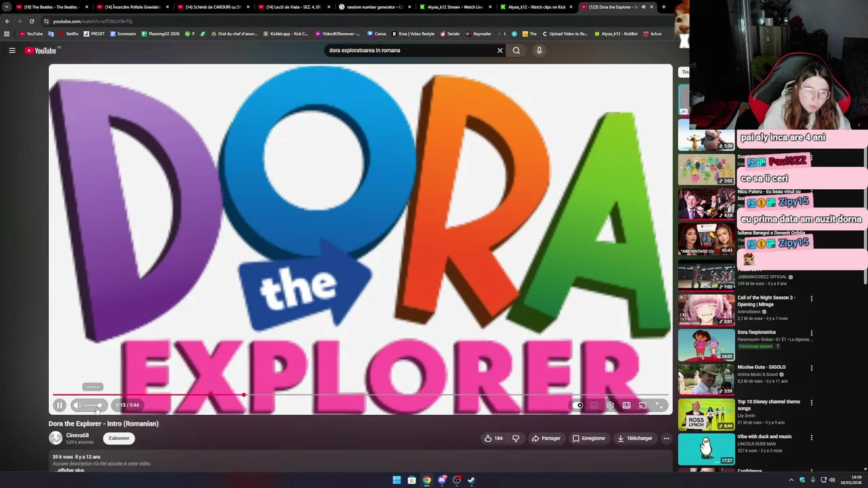Open the YouTube hamburger guide menu
This screenshot has height=488, width=868.
pyautogui.click(x=12, y=50)
